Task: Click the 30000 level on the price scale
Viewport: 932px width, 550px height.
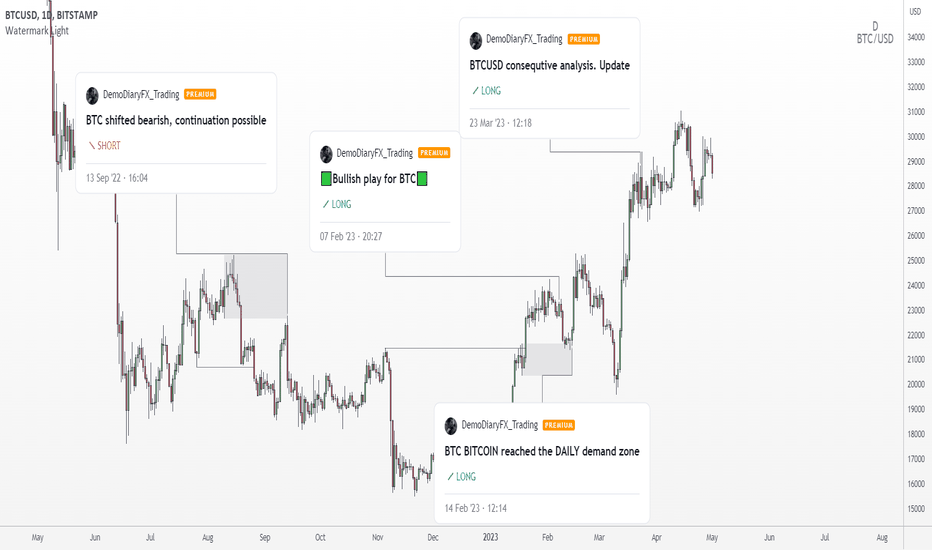Action: (916, 137)
